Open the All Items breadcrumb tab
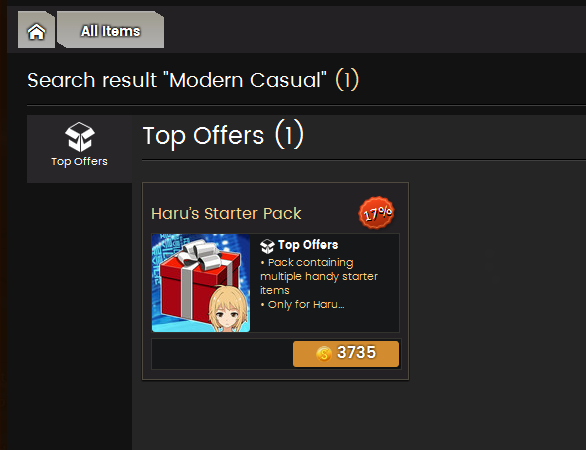Viewport: 586px width, 450px height. [x=111, y=30]
